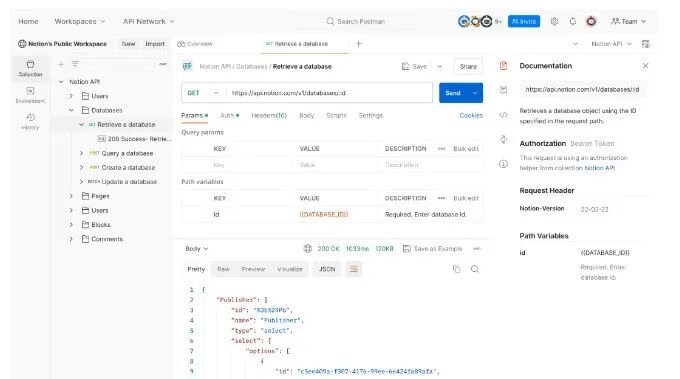680x379 pixels.
Task: Click the Save icon button
Action: 414,66
